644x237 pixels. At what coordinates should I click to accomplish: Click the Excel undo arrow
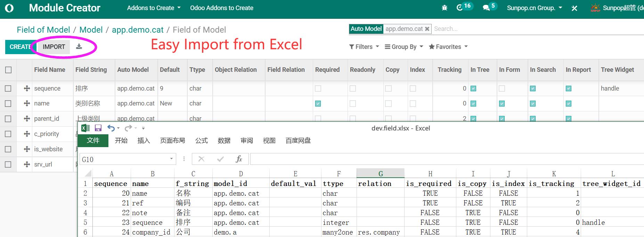click(x=111, y=128)
